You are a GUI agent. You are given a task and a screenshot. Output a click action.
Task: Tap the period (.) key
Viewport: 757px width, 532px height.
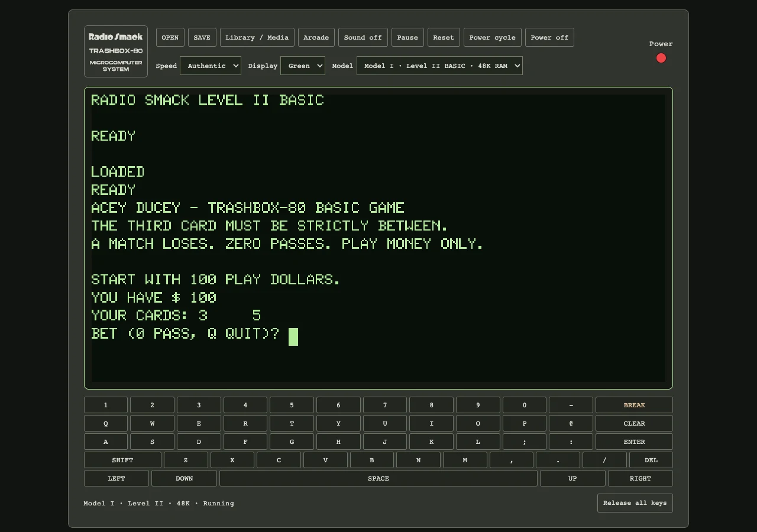coord(558,460)
